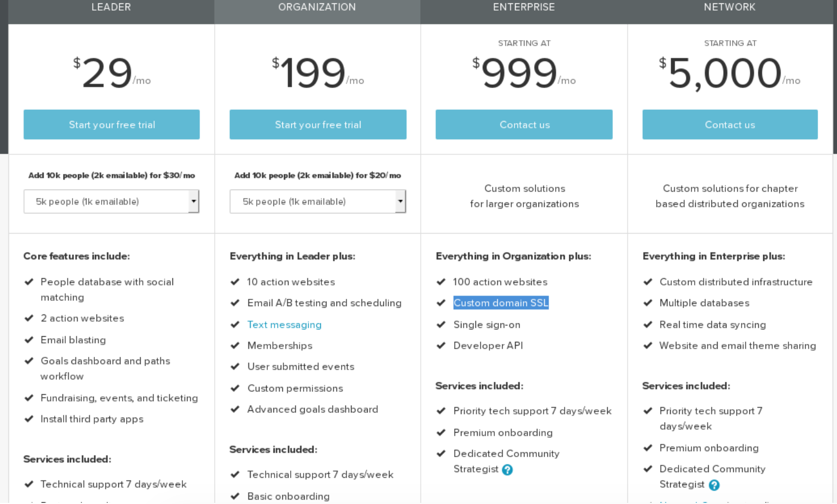Click the checkmark next to Email blasting

(29, 340)
